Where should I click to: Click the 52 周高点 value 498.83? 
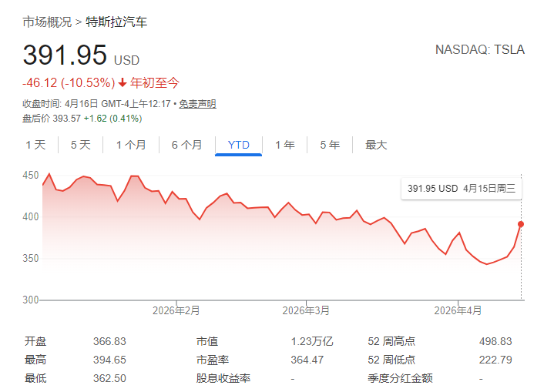[495, 341]
